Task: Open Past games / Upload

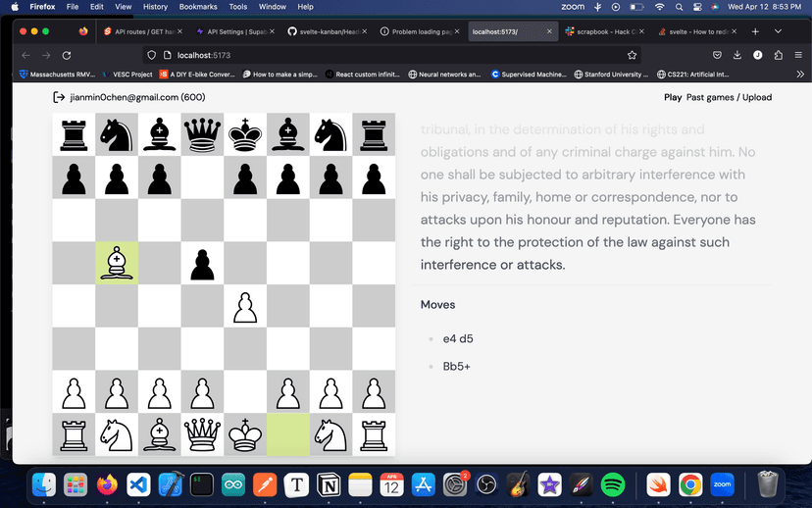Action: tap(729, 97)
